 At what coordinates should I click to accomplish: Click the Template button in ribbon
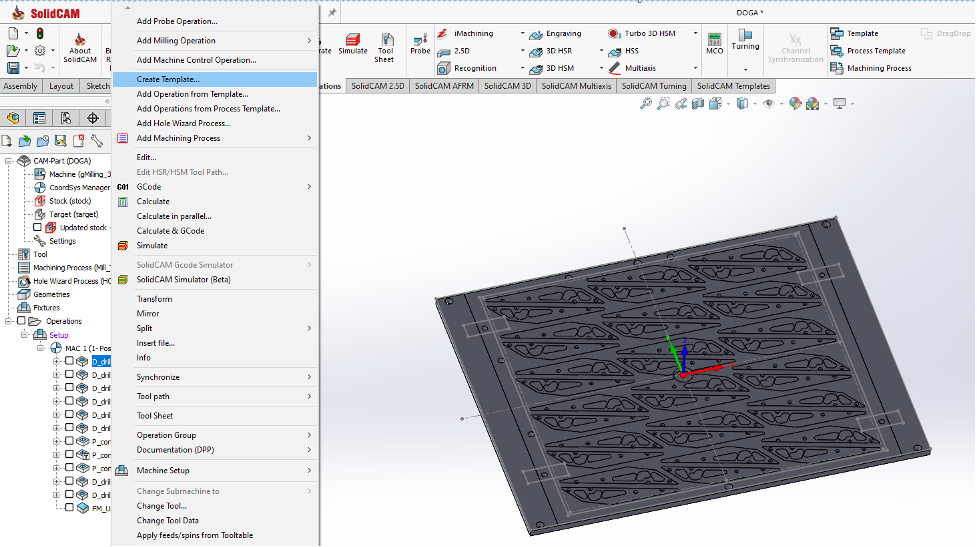[854, 34]
